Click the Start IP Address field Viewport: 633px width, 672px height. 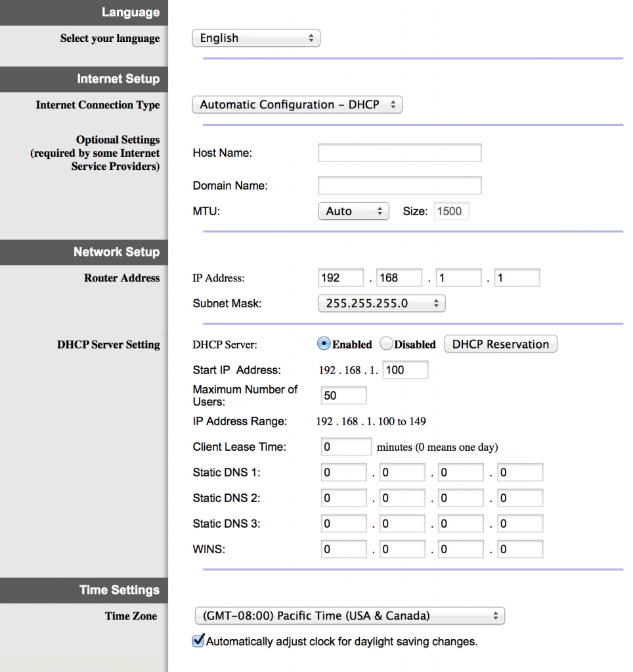405,370
